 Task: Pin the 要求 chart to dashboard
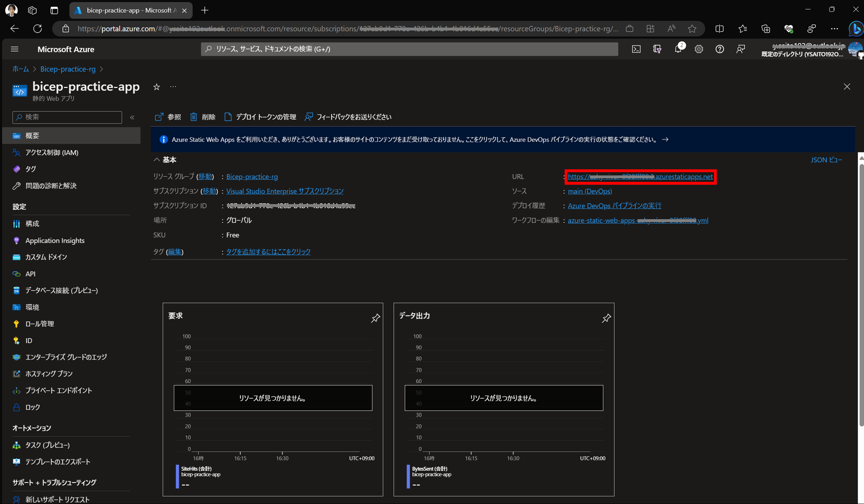coord(375,318)
